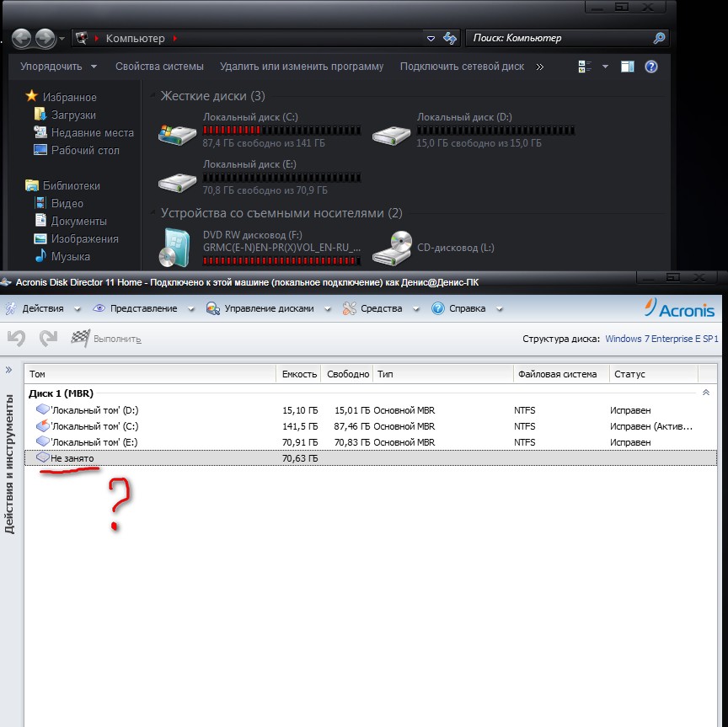Click the E: drive usage bar
The image size is (728, 727).
[x=281, y=178]
